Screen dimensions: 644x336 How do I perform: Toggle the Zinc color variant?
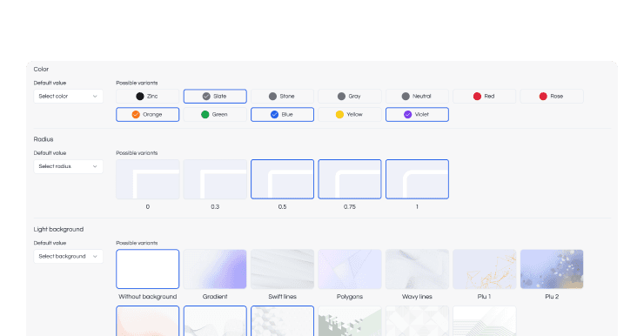tap(147, 96)
